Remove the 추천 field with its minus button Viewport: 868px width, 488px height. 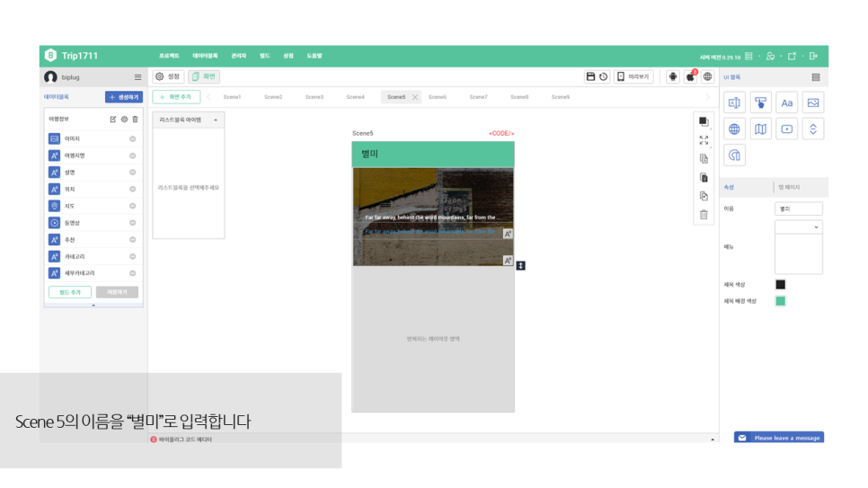(132, 240)
